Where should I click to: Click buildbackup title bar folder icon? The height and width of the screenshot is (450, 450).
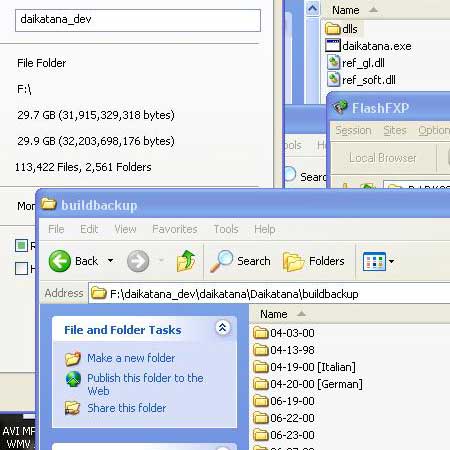[x=49, y=204]
